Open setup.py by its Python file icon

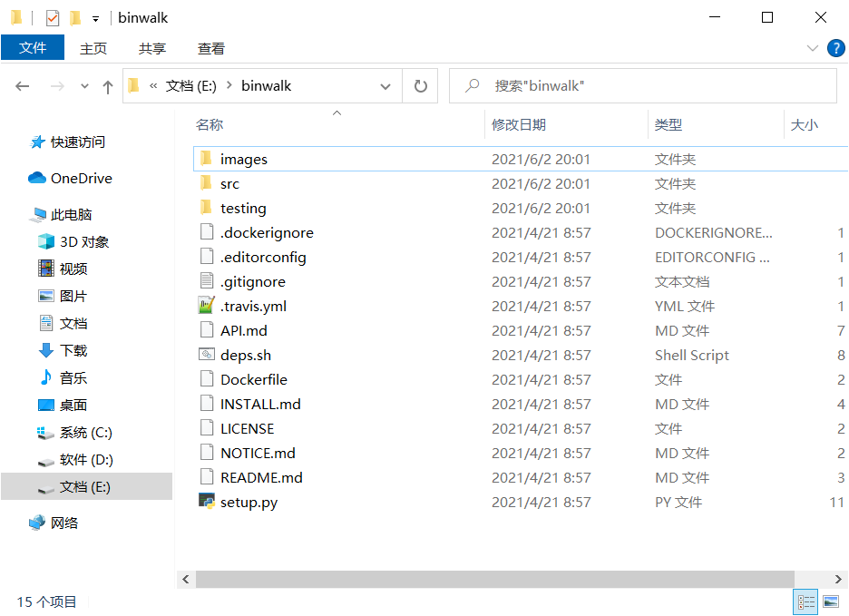click(207, 502)
